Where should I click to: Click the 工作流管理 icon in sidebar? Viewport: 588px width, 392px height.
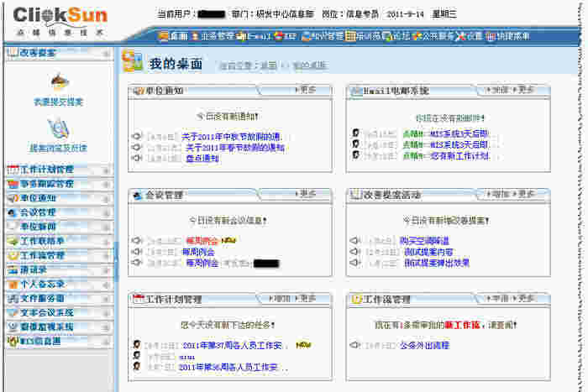pyautogui.click(x=13, y=255)
